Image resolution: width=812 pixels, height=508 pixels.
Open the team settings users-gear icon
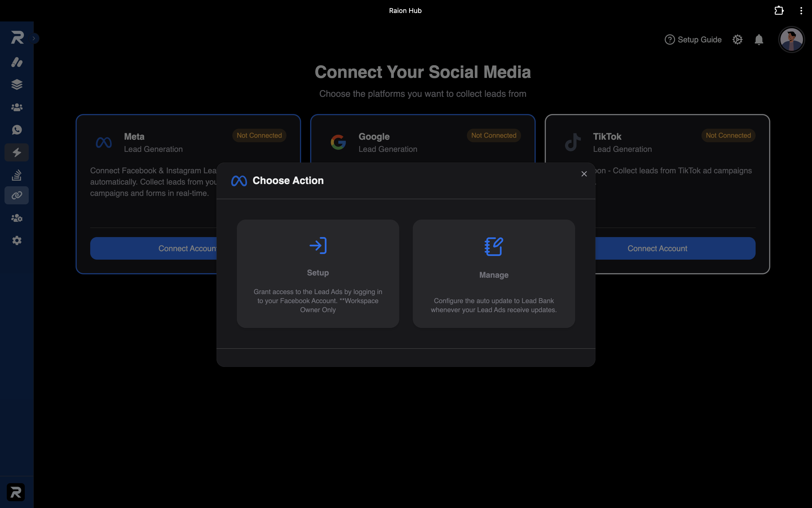(x=17, y=218)
